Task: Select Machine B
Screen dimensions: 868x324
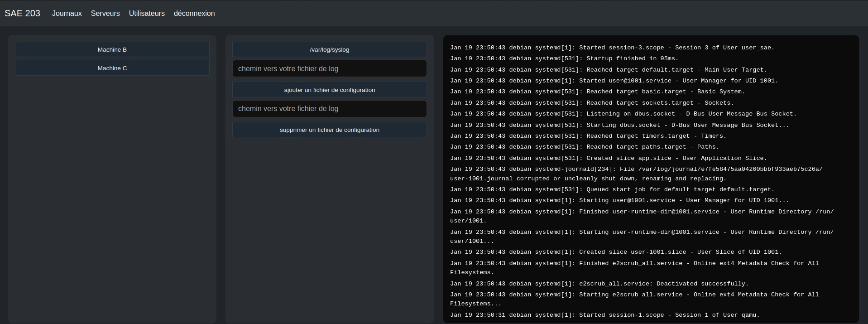Action: 112,49
